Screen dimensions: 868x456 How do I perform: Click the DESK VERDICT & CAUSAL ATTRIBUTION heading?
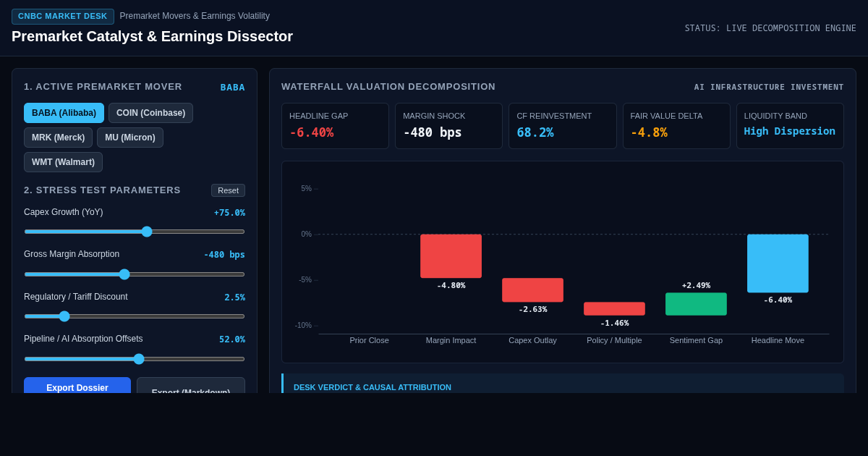[373, 387]
